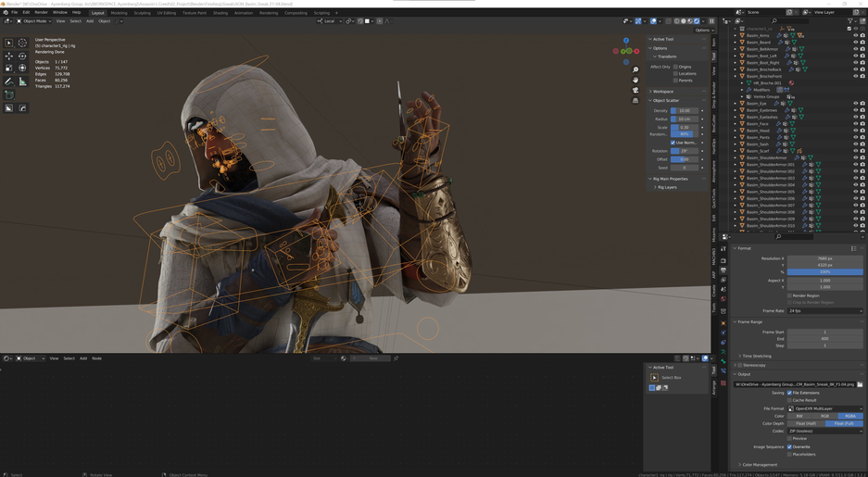Select the Measure tool in the viewport toolbar
The width and height of the screenshot is (868, 477).
pos(23,82)
